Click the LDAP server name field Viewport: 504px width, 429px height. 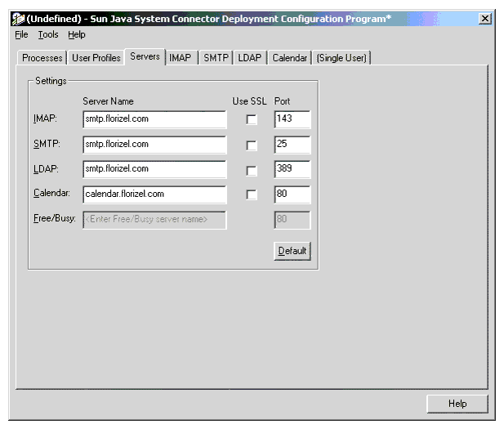click(x=154, y=169)
